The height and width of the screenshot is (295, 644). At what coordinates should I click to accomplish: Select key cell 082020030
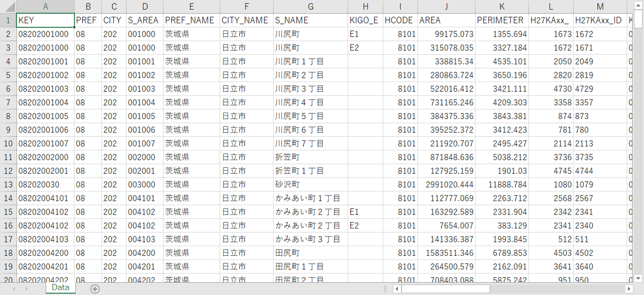pos(46,185)
